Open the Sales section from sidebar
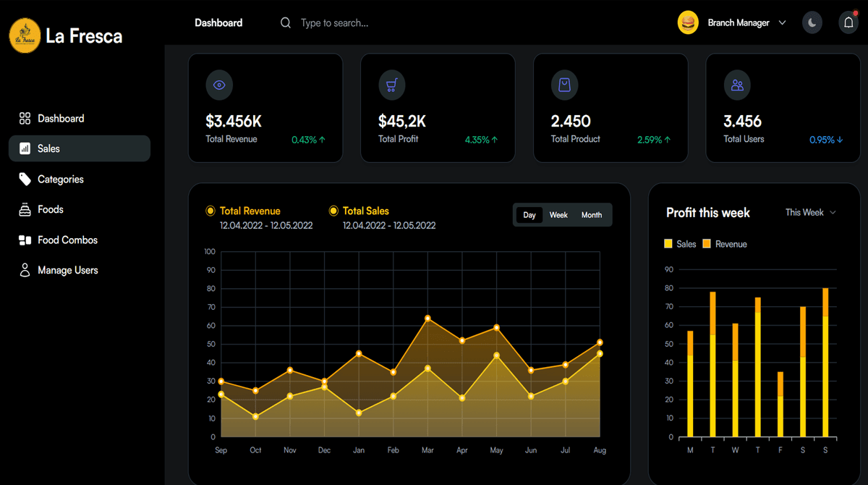The height and width of the screenshot is (485, 868). click(x=24, y=148)
